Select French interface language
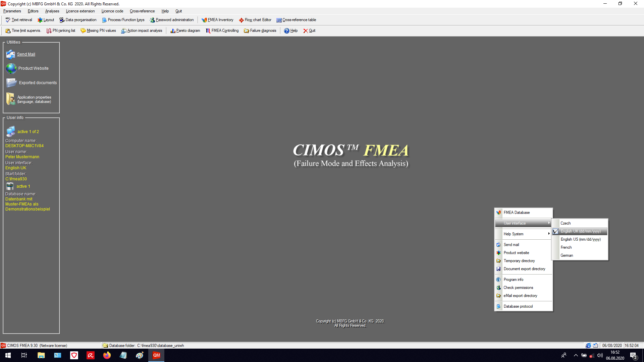644x362 pixels. click(x=580, y=247)
